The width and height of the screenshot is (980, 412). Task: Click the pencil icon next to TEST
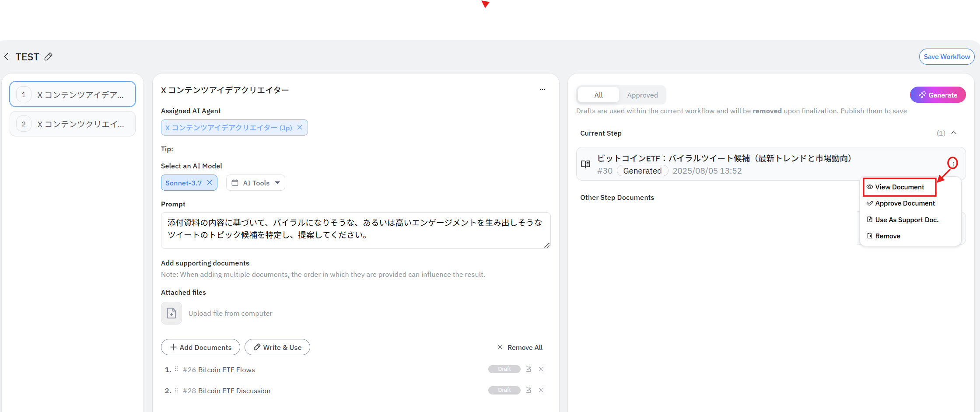point(49,56)
